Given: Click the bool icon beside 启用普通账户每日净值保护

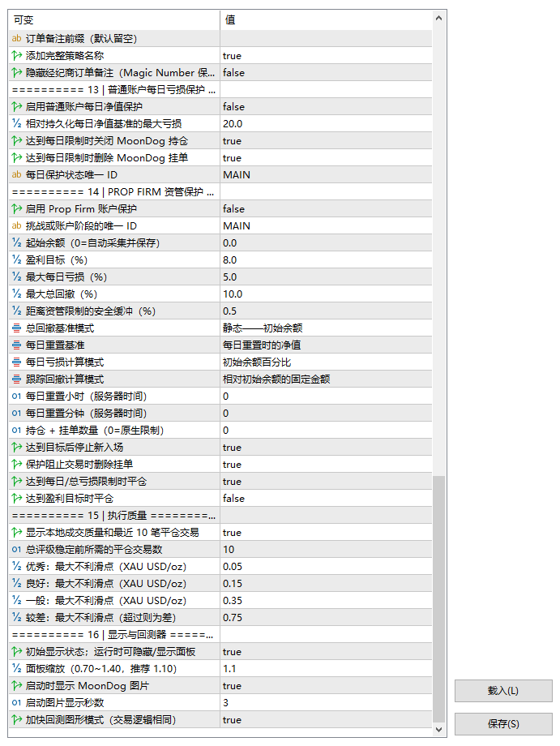Looking at the screenshot, I should 17,106.
